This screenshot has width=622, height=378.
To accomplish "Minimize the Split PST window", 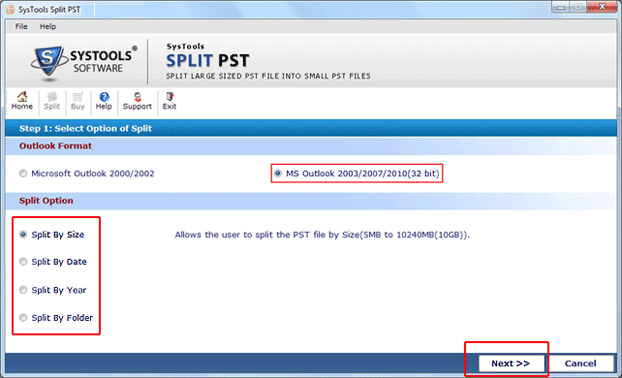I will (561, 8).
